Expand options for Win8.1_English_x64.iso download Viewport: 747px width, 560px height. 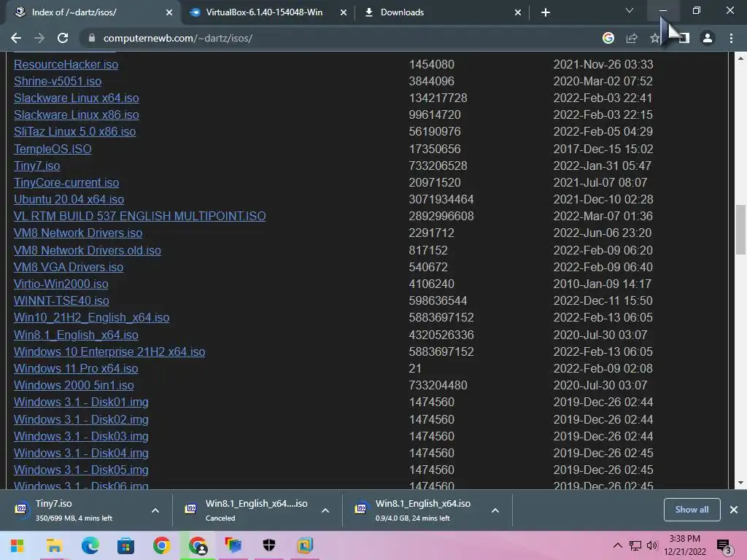click(x=495, y=510)
